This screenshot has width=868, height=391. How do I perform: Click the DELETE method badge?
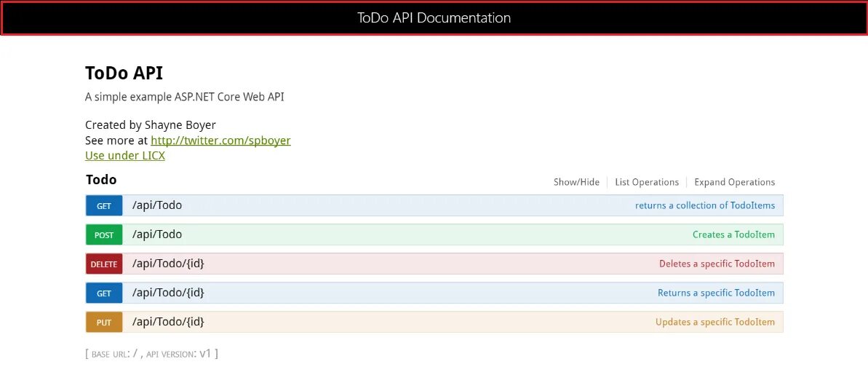104,264
